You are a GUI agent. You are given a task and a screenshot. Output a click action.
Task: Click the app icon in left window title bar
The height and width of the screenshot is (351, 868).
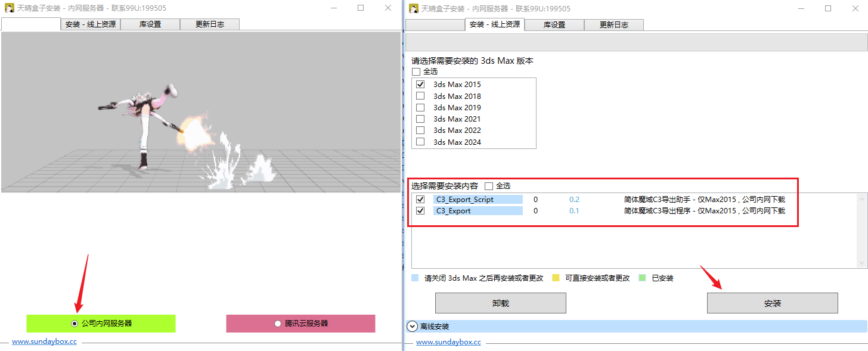coord(10,8)
